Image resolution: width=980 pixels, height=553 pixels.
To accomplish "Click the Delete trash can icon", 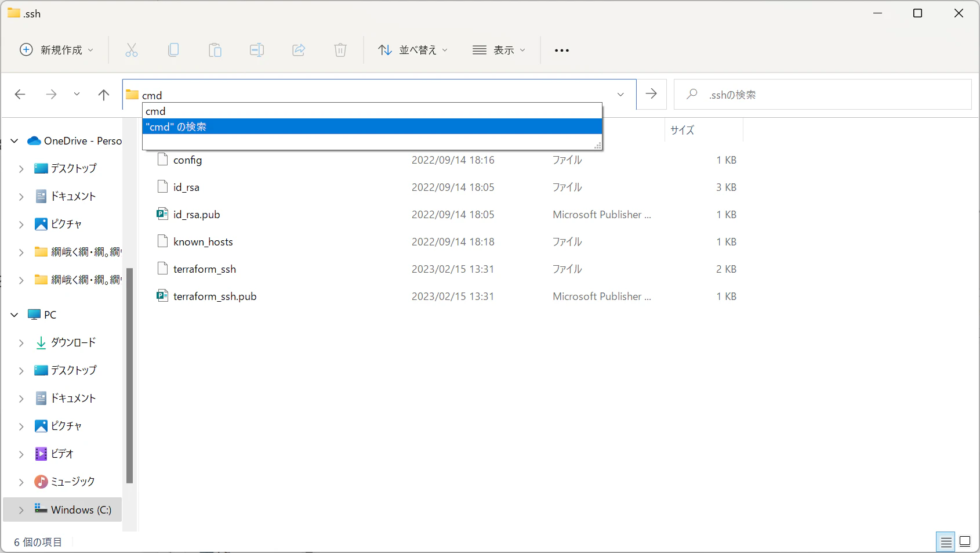I will pyautogui.click(x=340, y=50).
